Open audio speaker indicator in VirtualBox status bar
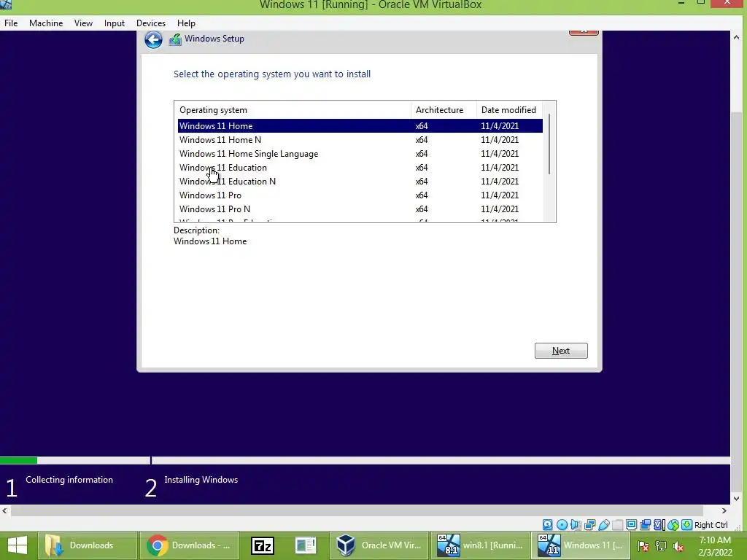Viewport: 747px width, 560px height. [x=576, y=525]
